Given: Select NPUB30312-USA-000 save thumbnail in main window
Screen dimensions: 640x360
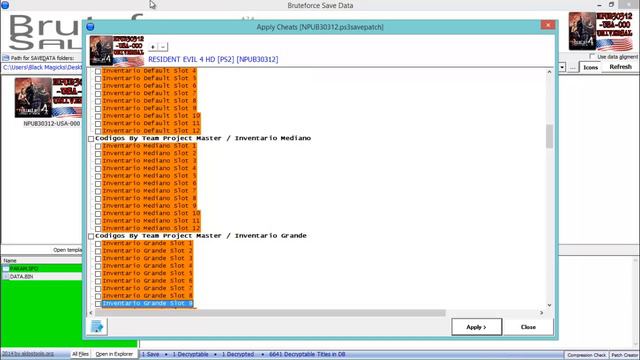Looking at the screenshot, I should 48,98.
